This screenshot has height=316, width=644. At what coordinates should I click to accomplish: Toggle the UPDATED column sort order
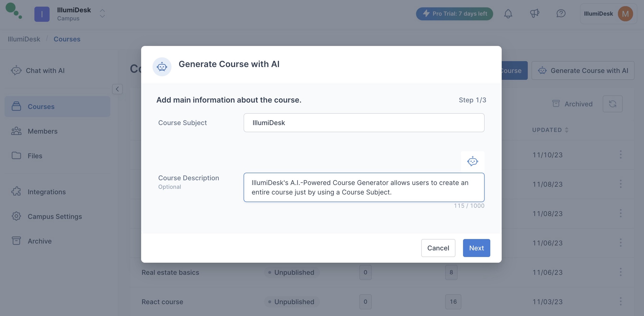click(566, 130)
